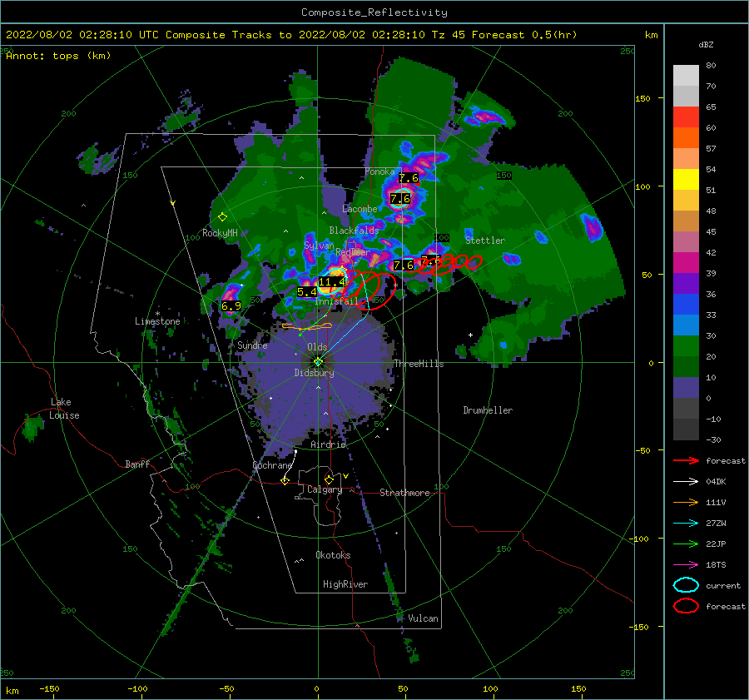The image size is (749, 700).
Task: Click the red 'forecast' ellipse legend icon
Action: [686, 606]
